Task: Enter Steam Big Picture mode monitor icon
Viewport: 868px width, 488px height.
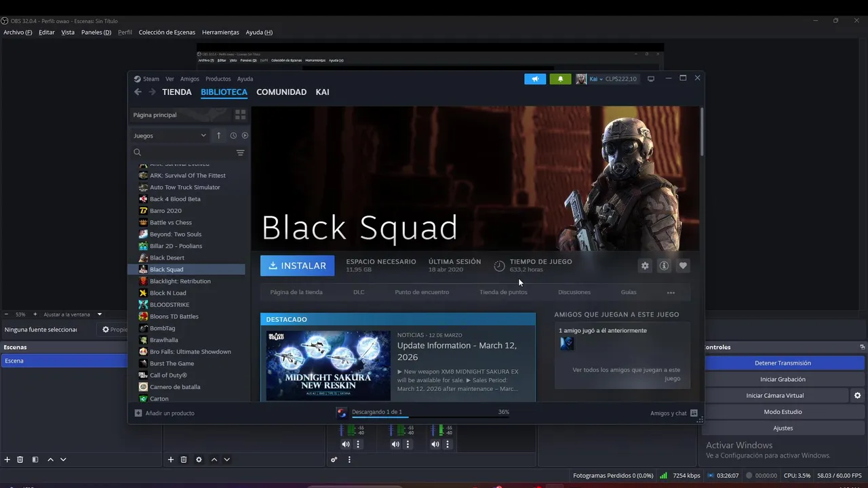Action: (651, 79)
